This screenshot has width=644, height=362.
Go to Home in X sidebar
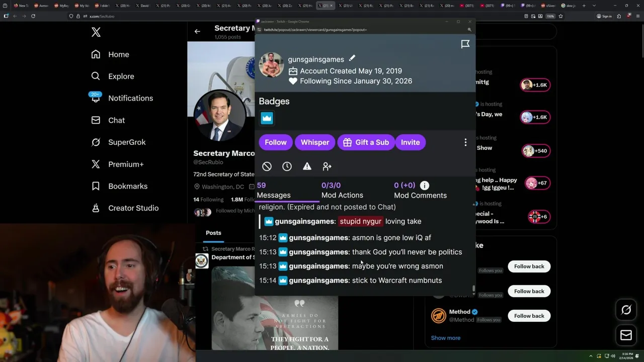(x=110, y=54)
